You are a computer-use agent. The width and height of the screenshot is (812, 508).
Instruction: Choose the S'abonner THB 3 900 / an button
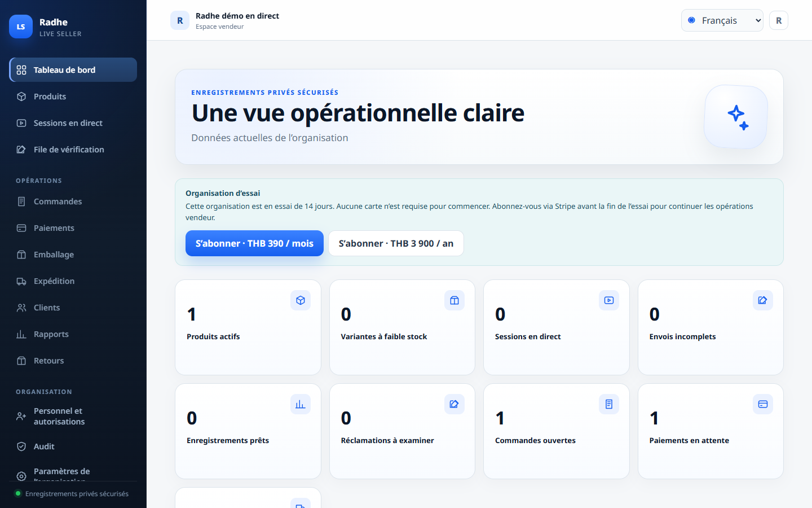[396, 243]
